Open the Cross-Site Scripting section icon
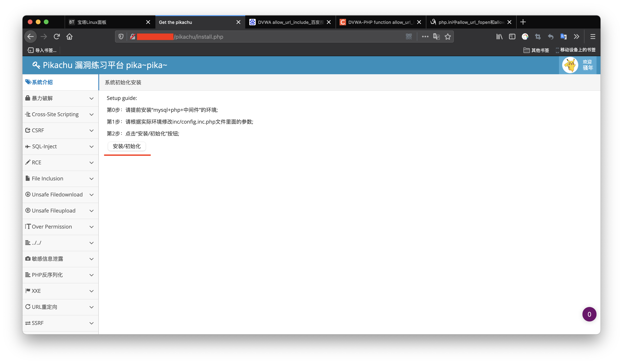This screenshot has height=364, width=623. click(28, 114)
